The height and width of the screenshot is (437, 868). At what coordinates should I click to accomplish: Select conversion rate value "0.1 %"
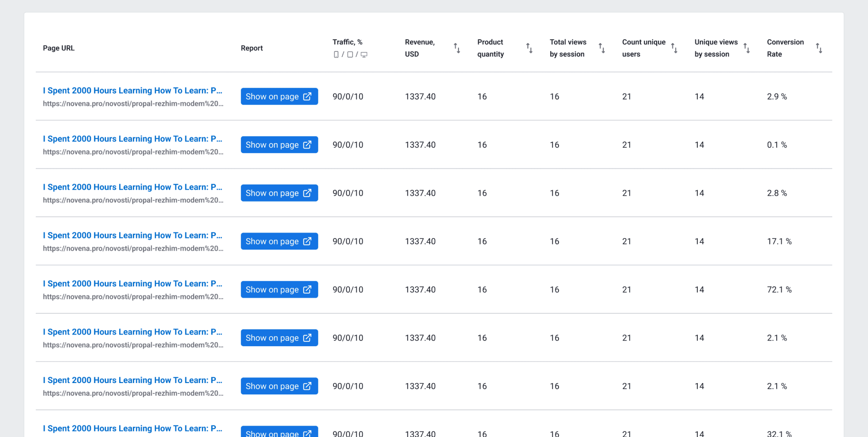click(x=777, y=145)
